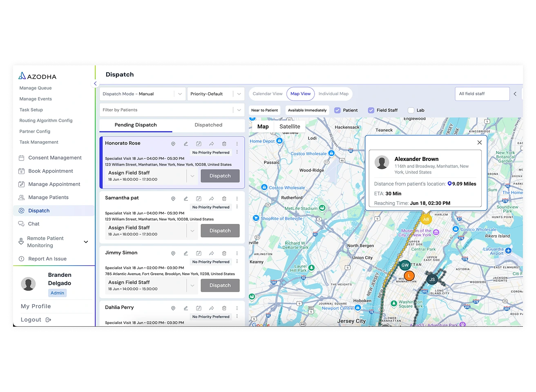
Task: Select the GW field staff marker on the map
Action: (x=405, y=265)
